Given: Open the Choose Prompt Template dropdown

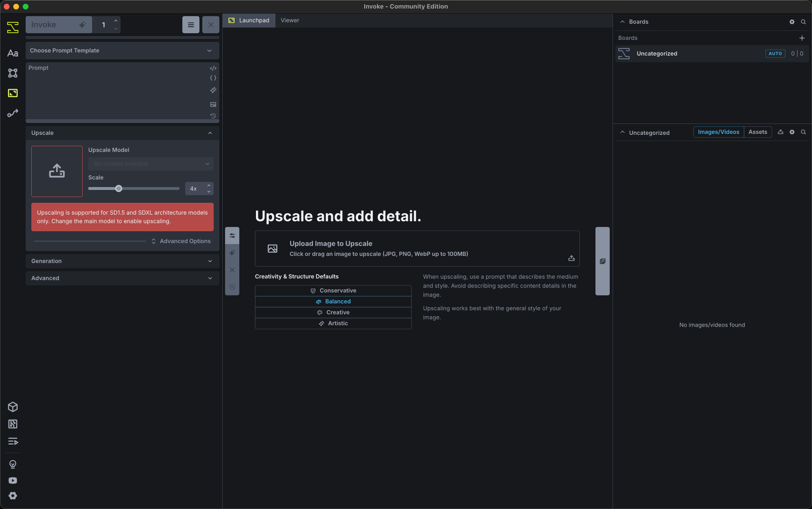Looking at the screenshot, I should click(123, 50).
